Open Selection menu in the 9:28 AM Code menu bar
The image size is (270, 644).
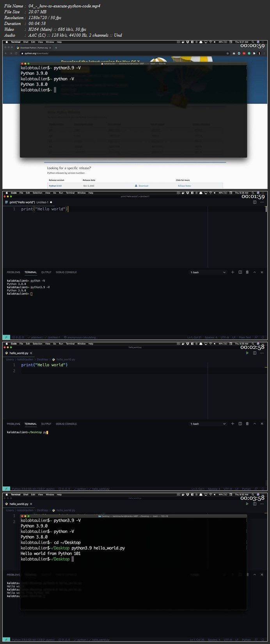37,193
